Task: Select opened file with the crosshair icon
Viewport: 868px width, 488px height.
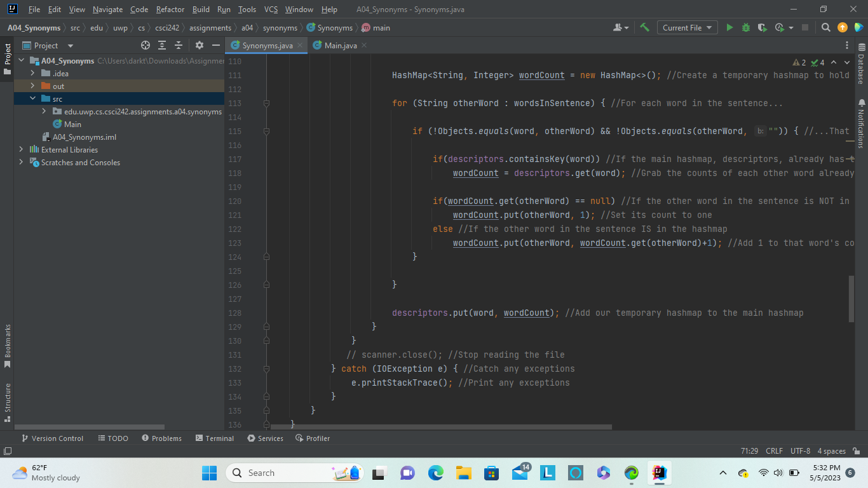Action: tap(145, 45)
